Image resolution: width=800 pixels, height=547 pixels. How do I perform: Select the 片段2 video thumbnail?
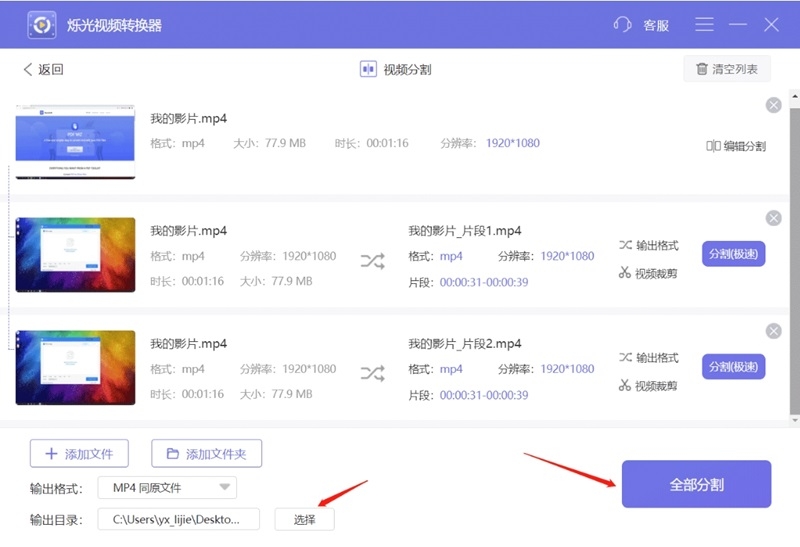pyautogui.click(x=76, y=367)
